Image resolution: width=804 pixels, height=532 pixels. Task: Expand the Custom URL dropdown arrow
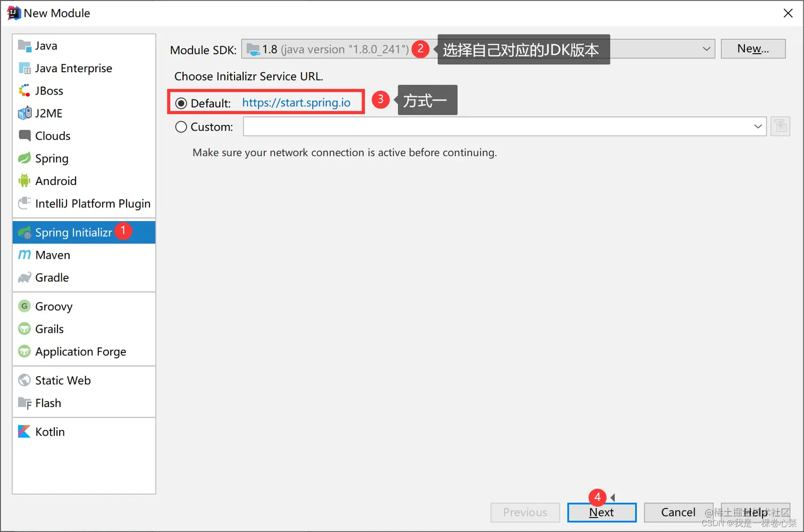coord(758,126)
